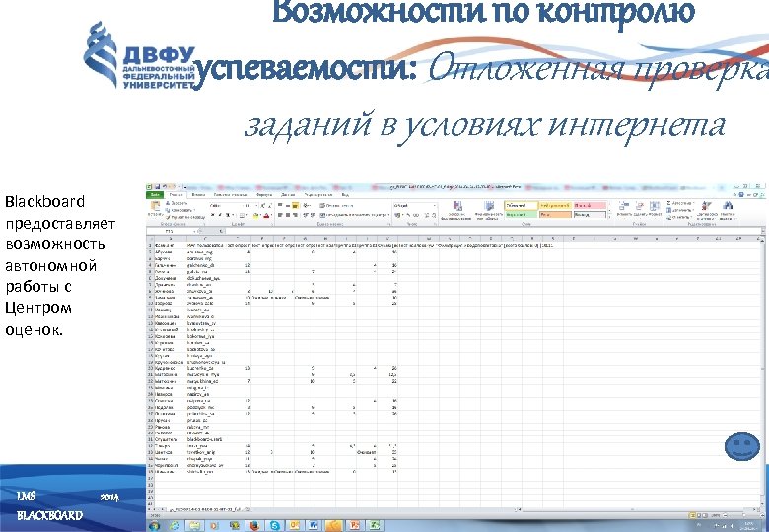The image size is (769, 532).
Task: Center cell text horizontally
Action: point(288,215)
